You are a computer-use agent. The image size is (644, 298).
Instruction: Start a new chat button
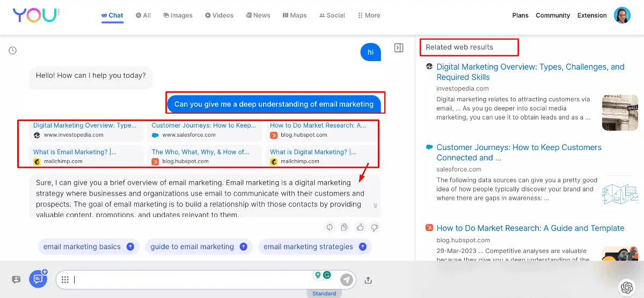(x=38, y=279)
